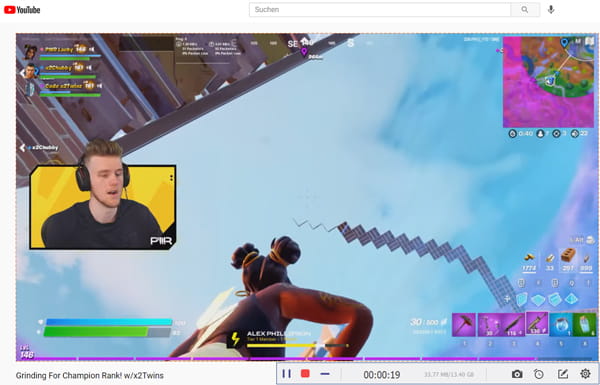Focus the Suchen search field
This screenshot has width=600, height=385.
pos(380,10)
